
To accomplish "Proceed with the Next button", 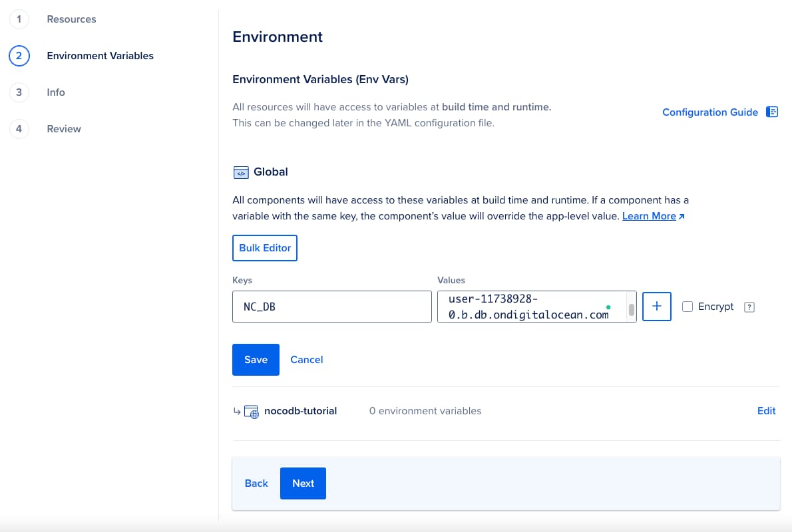I will point(303,483).
